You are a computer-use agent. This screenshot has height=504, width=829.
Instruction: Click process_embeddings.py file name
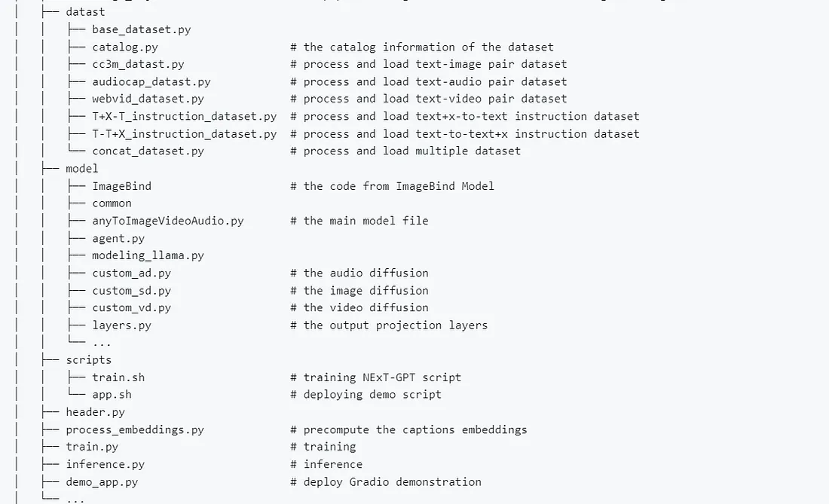pyautogui.click(x=135, y=430)
